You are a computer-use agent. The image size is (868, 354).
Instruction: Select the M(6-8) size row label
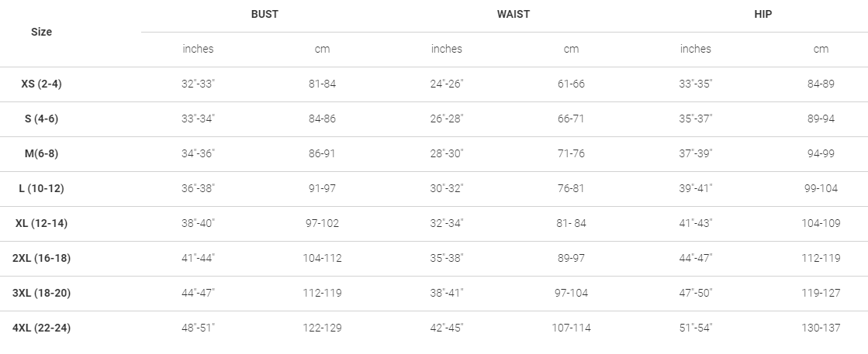point(41,153)
